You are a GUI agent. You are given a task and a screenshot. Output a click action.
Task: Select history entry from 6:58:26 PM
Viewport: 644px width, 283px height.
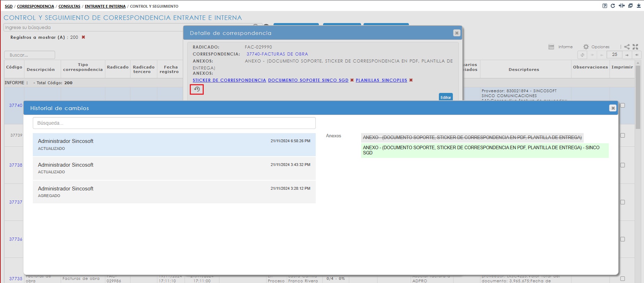coord(174,145)
